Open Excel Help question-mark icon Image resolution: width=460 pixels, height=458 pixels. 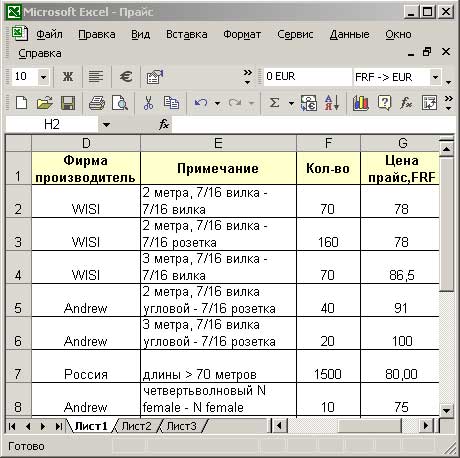(384, 103)
